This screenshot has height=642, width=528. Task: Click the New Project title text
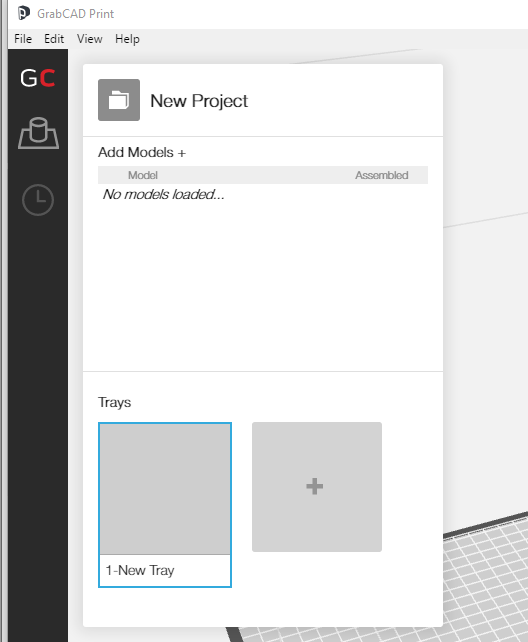(x=199, y=101)
